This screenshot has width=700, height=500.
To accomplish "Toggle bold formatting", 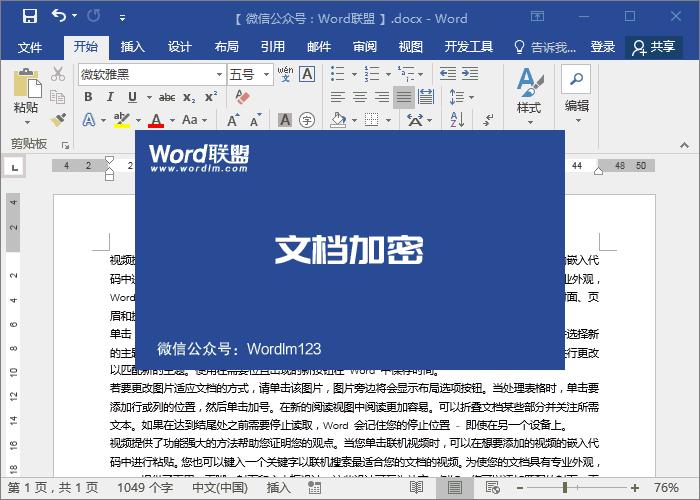I will [x=88, y=97].
